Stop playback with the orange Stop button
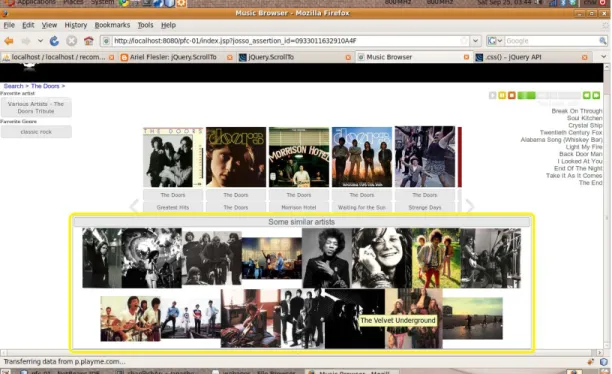Image resolution: width=612 pixels, height=374 pixels. point(511,95)
